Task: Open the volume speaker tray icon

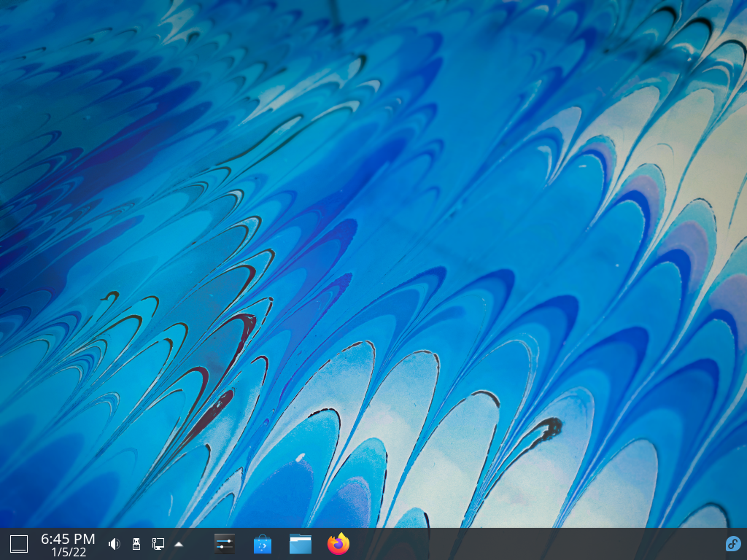Action: coord(114,544)
